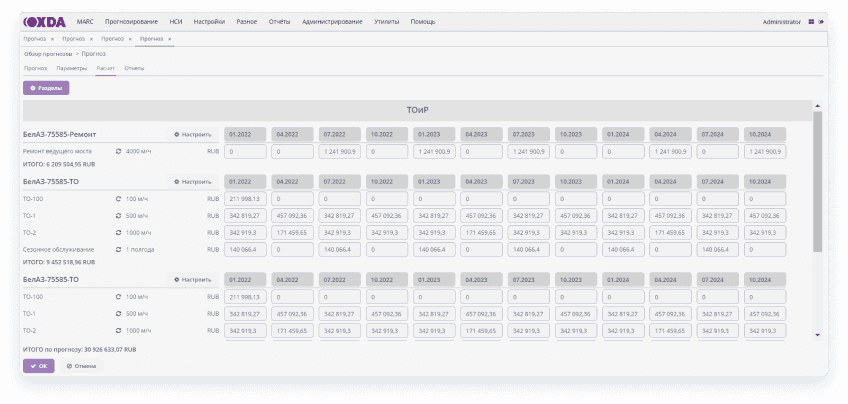
Task: Click the text ИТОГО: 6 209 504,95 RUB
Action: tap(59, 164)
